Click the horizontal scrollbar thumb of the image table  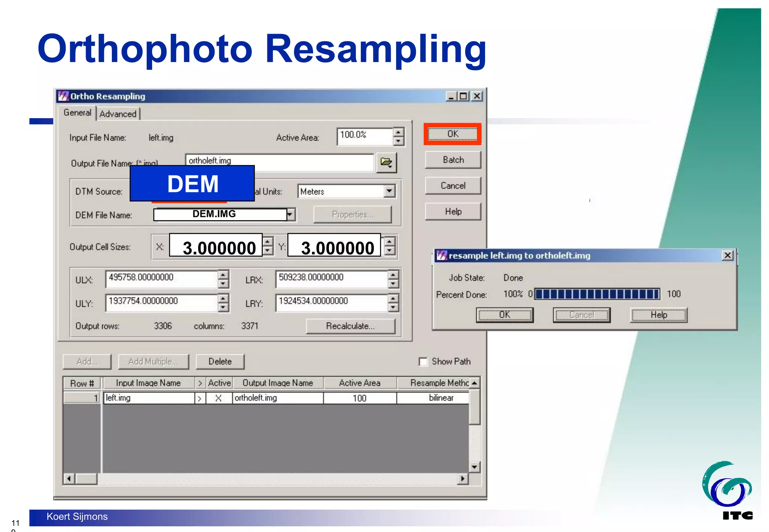coord(86,479)
